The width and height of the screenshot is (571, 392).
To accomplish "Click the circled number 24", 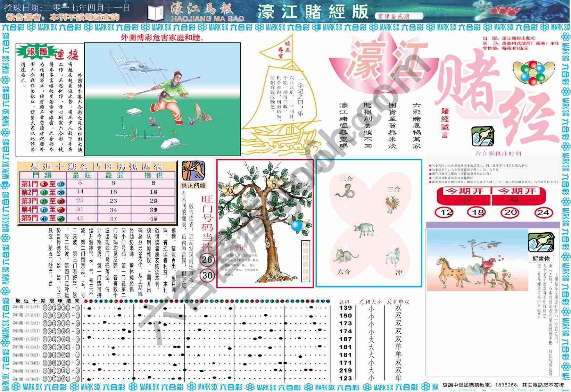I will (544, 212).
